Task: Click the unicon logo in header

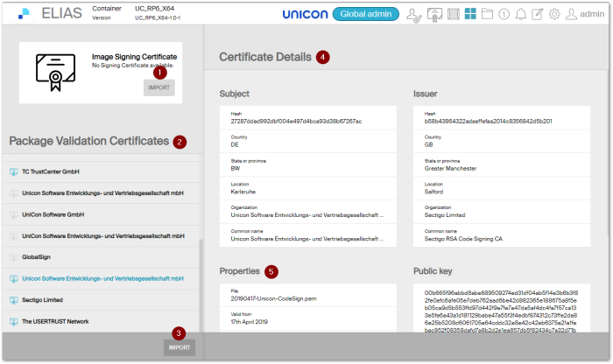Action: pos(305,15)
